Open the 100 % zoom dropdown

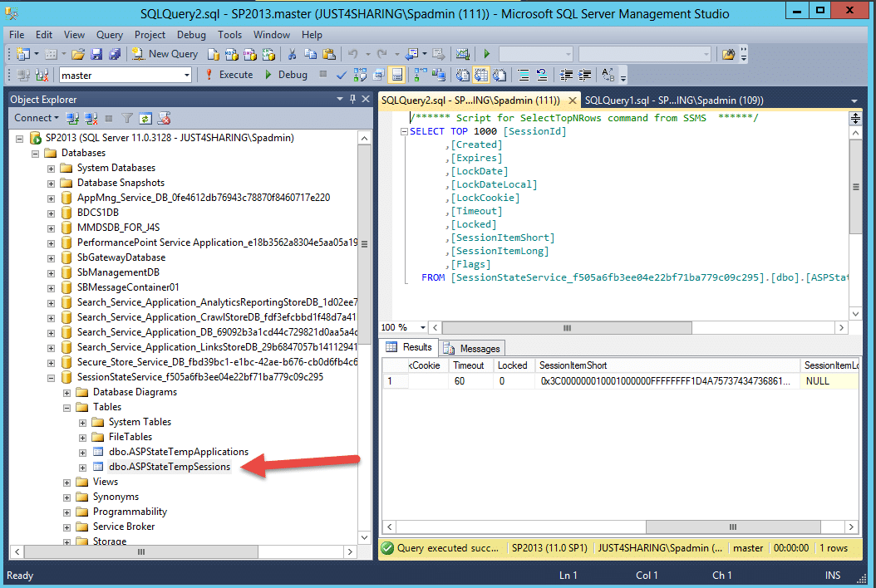[x=423, y=328]
